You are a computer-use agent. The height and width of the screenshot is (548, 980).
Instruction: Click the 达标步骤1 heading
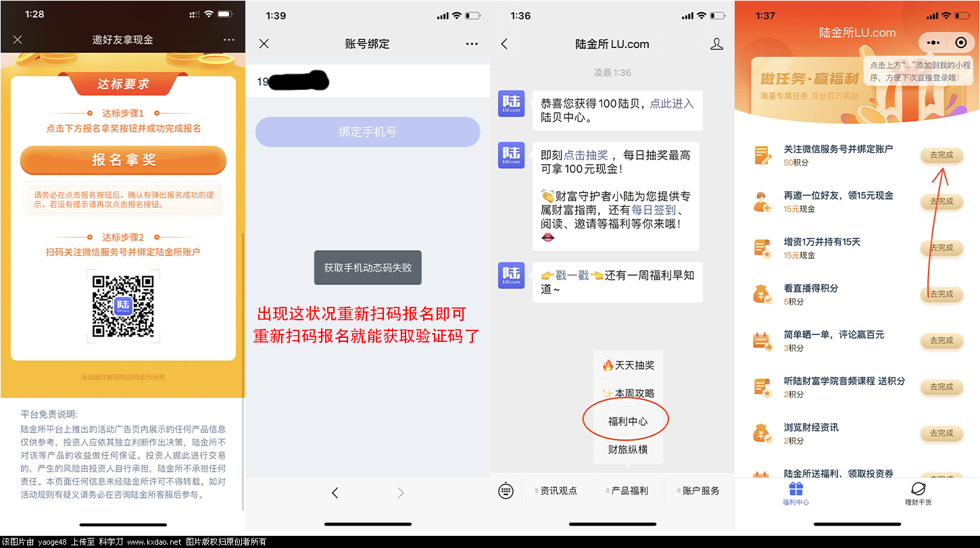coord(123,113)
